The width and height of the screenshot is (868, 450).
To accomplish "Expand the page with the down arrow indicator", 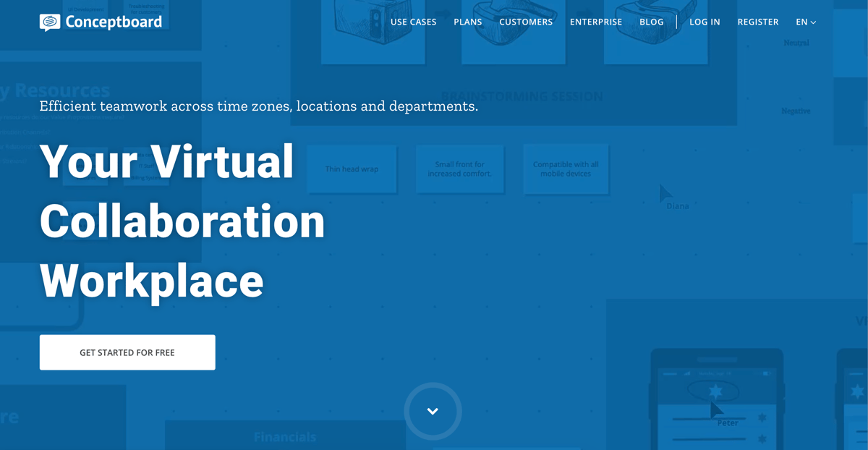I will click(433, 411).
